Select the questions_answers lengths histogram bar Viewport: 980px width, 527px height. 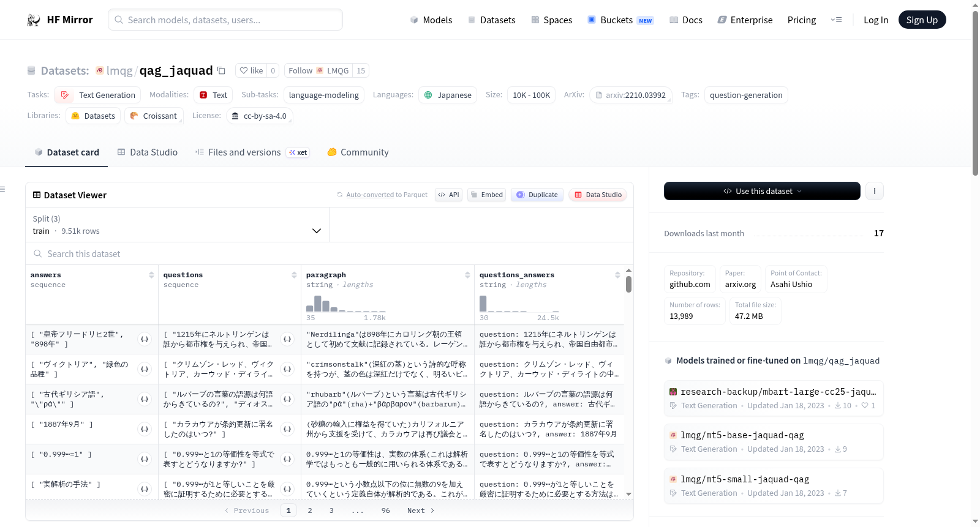tap(483, 304)
